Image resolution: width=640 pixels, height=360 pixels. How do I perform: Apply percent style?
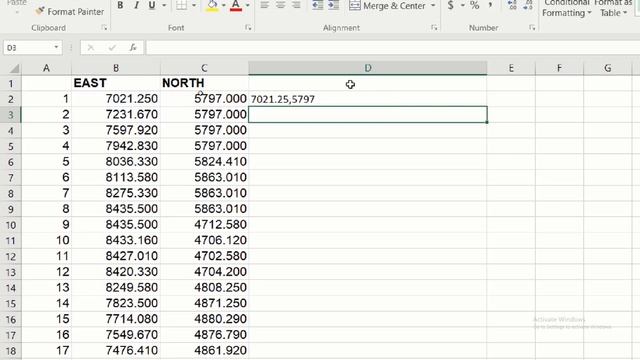coord(474,5)
